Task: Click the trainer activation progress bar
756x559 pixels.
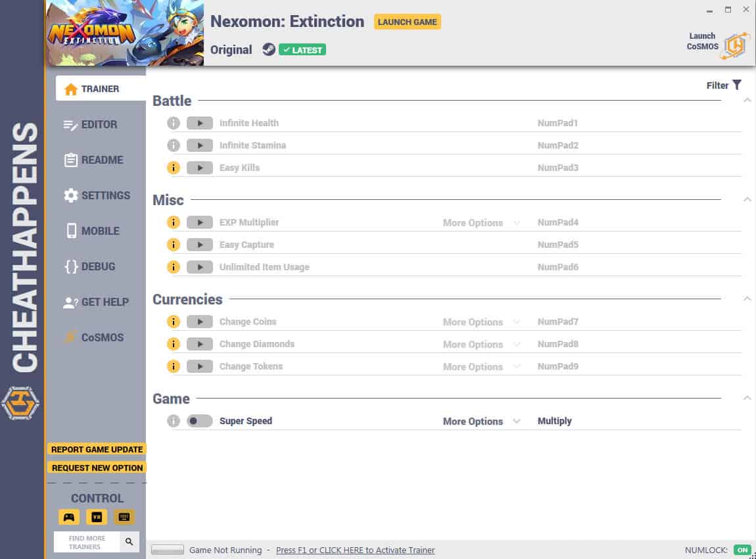Action: coord(167,550)
